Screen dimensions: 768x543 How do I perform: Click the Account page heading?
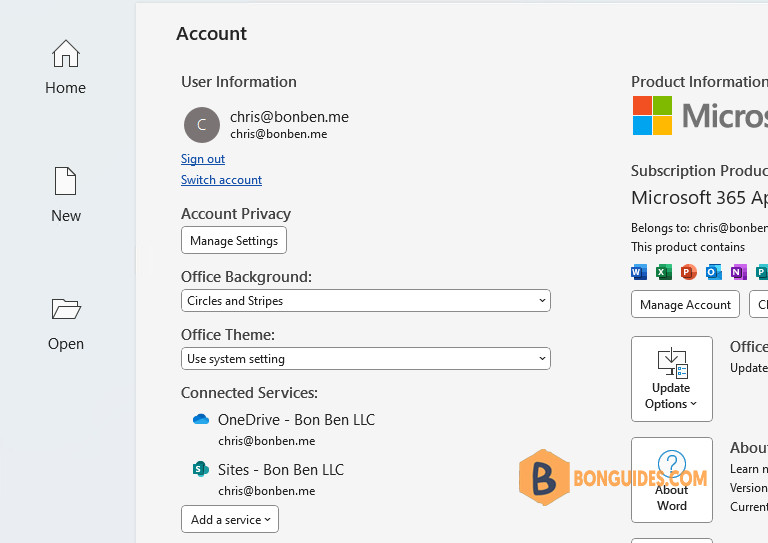(x=212, y=34)
